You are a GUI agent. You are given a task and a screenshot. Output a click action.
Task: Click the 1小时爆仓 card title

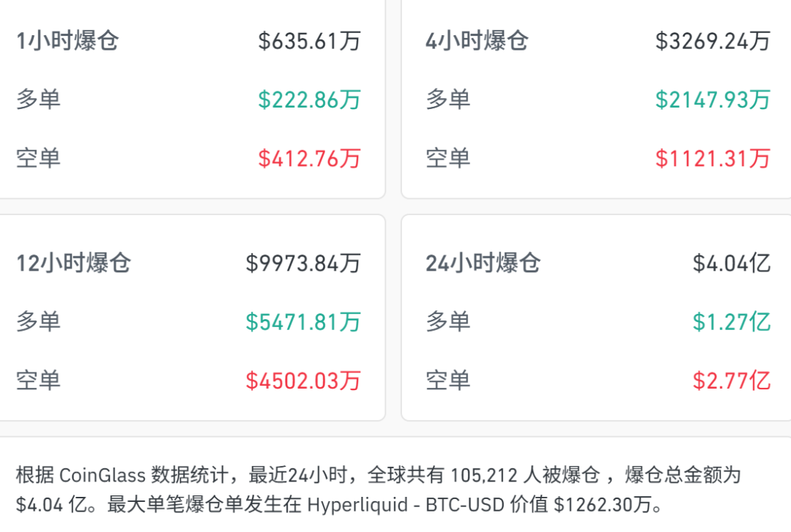click(x=67, y=40)
